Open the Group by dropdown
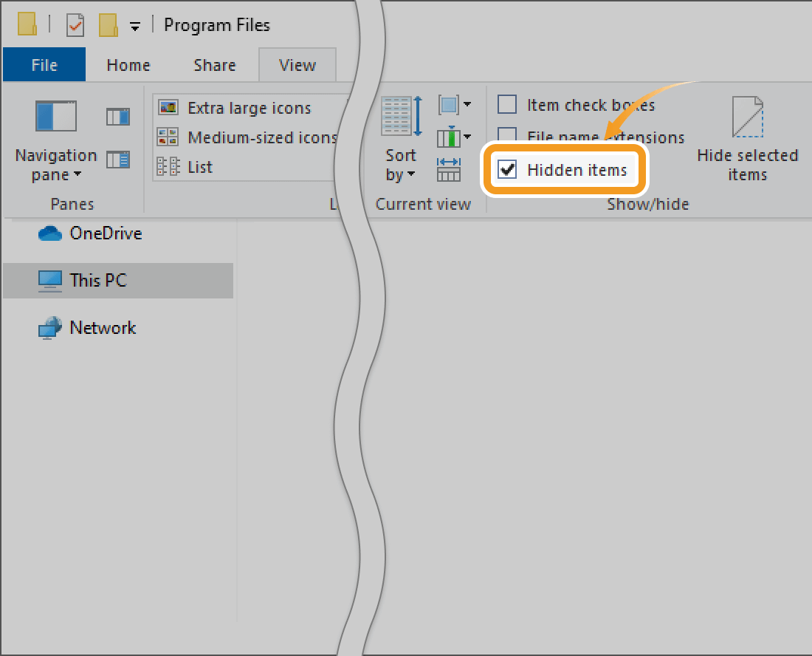812x656 pixels. tap(454, 105)
